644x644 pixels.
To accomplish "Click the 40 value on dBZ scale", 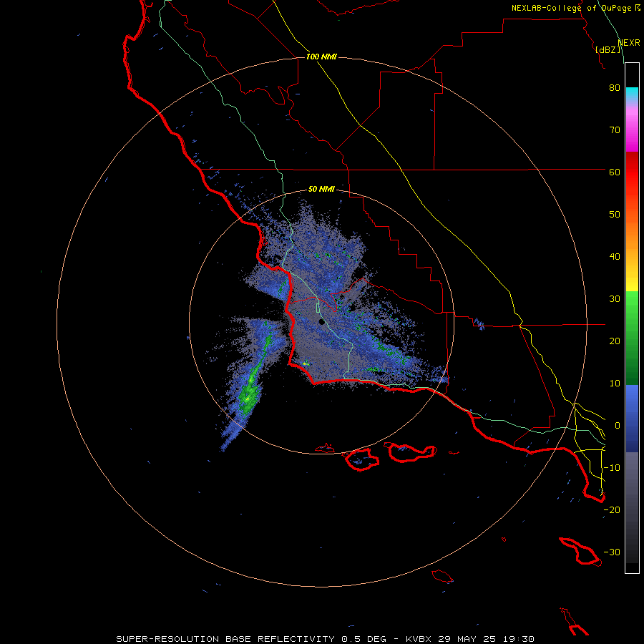I will pyautogui.click(x=615, y=257).
